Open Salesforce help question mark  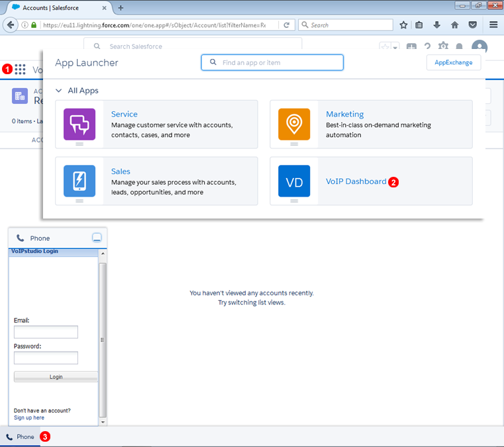pos(427,46)
